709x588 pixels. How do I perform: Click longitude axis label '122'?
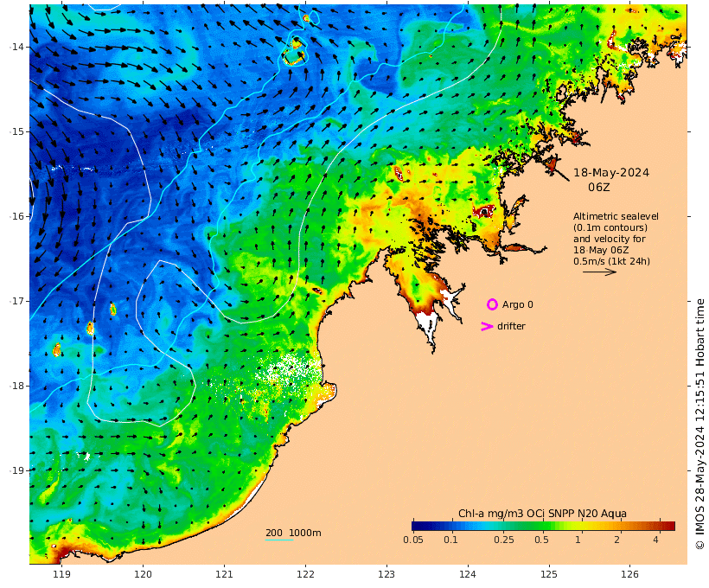tap(305, 574)
